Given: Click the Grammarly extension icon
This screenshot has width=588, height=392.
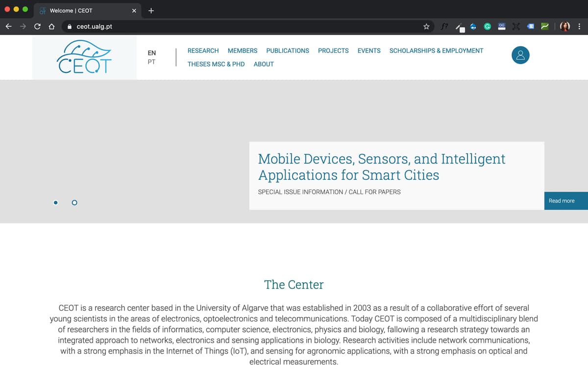Looking at the screenshot, I should [488, 26].
